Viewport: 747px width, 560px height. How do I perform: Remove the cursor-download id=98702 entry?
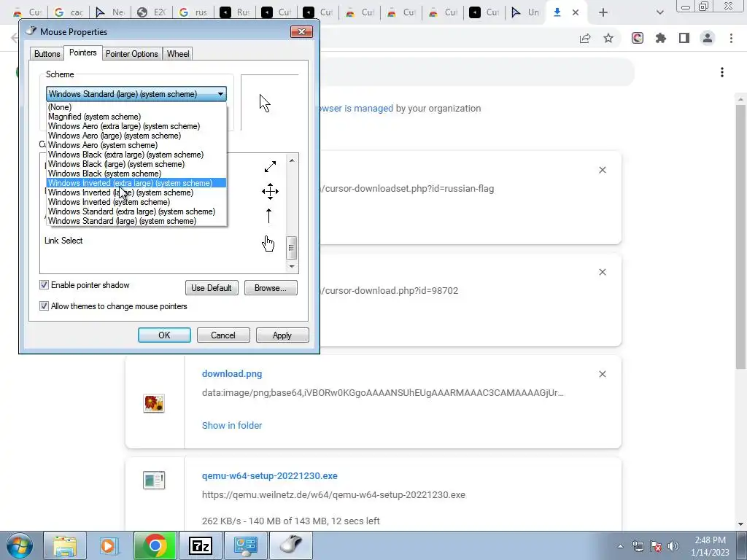tap(602, 272)
